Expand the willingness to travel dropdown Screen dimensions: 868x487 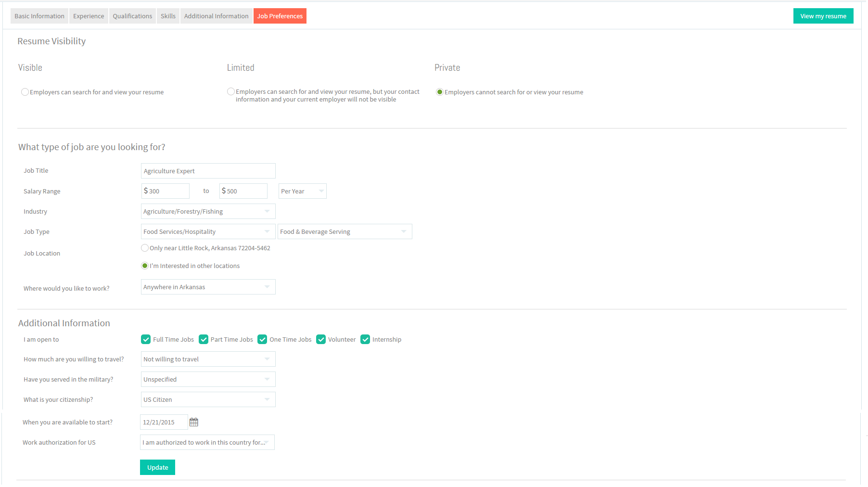pyautogui.click(x=208, y=359)
